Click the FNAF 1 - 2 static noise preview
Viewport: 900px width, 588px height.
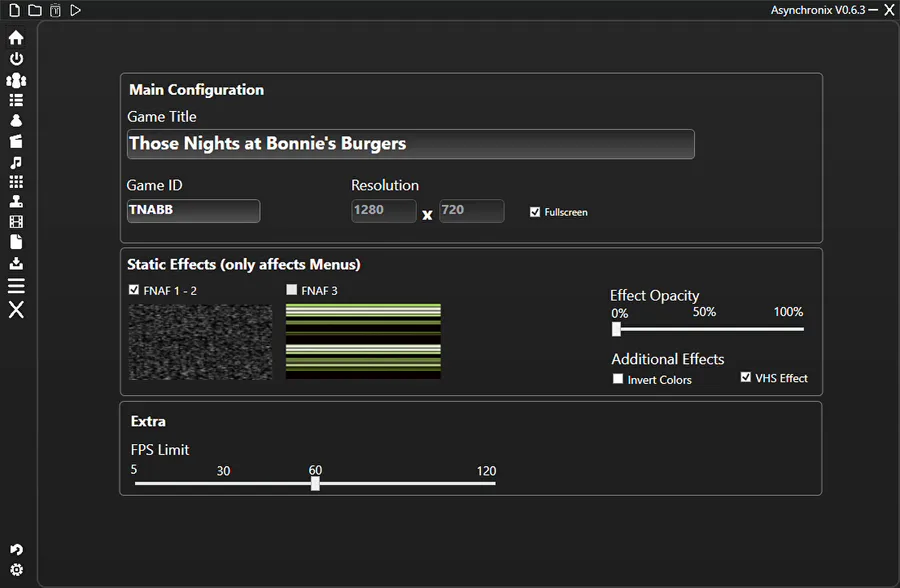pos(200,342)
